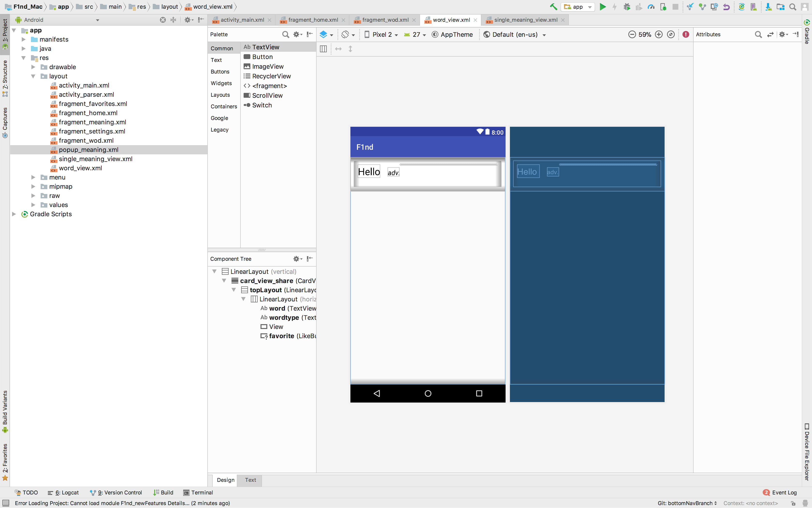Image resolution: width=812 pixels, height=508 pixels.
Task: Toggle the orientation for preview rotate icon
Action: pos(348,34)
